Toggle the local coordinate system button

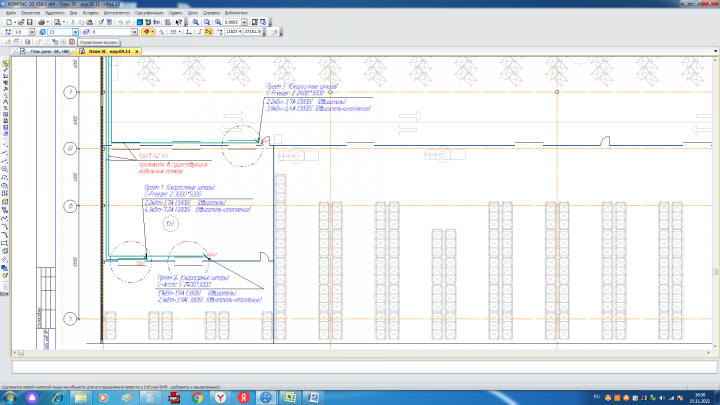point(189,32)
